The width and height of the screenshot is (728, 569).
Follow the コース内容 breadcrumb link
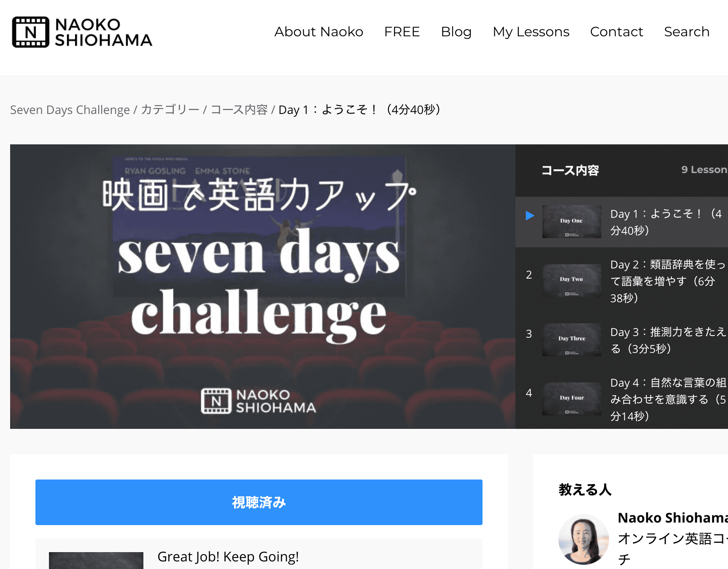tap(239, 110)
